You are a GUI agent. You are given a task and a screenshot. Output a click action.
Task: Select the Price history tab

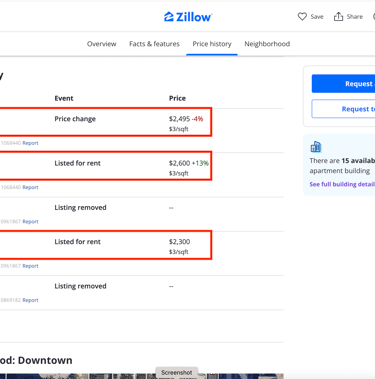(212, 44)
